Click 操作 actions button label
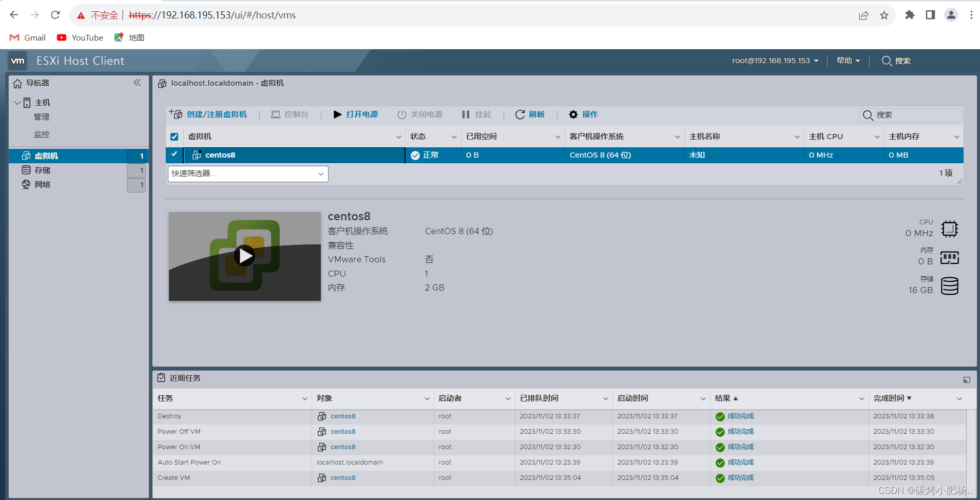The width and height of the screenshot is (980, 500). [x=590, y=114]
